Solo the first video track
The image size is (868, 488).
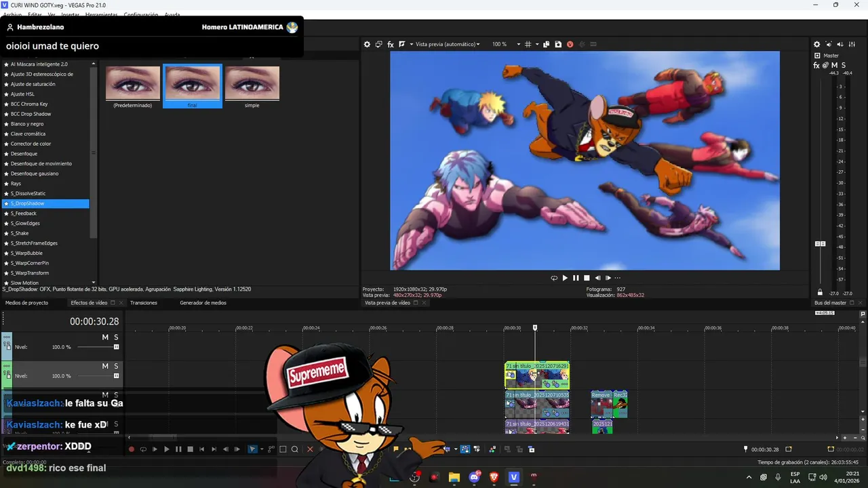click(116, 337)
